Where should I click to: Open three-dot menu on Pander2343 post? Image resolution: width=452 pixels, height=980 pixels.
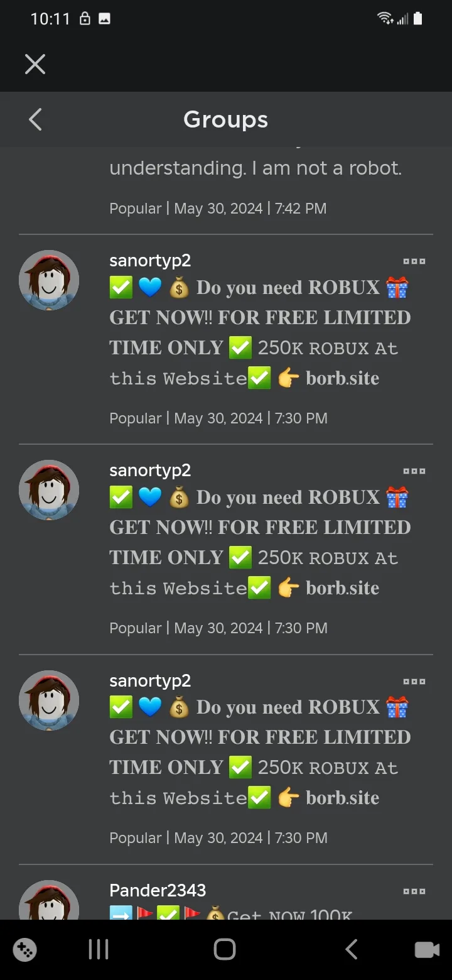coord(414,891)
